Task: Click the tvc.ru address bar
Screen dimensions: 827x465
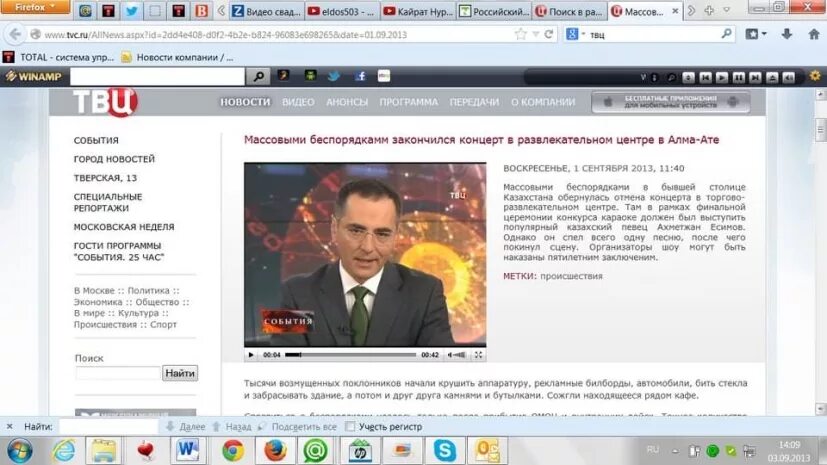Action: [274, 35]
